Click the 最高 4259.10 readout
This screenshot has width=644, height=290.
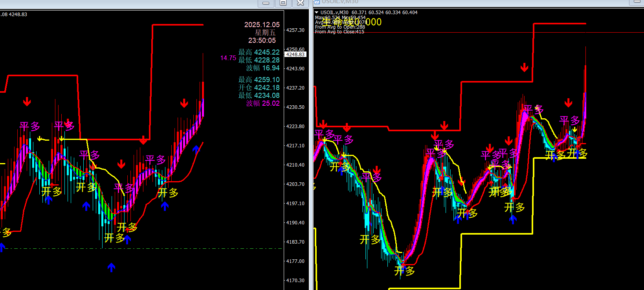pyautogui.click(x=259, y=80)
